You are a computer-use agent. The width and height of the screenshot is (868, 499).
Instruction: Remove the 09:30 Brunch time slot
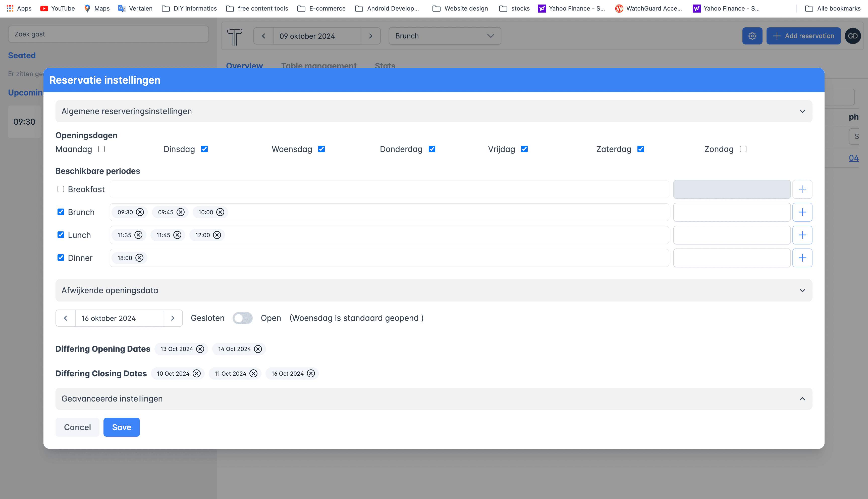point(140,212)
